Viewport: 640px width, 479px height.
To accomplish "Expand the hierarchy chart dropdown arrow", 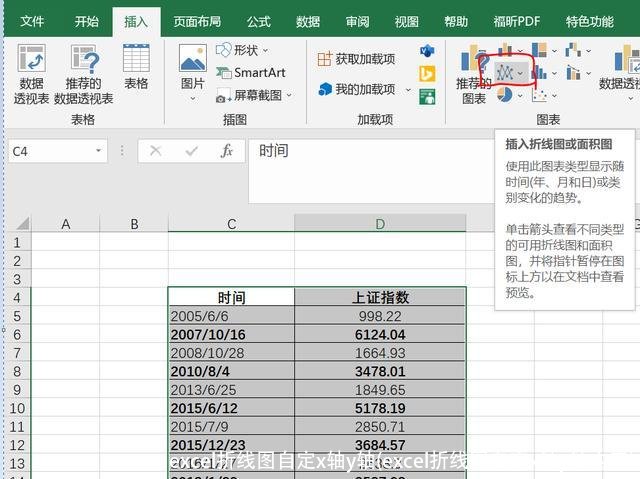I will click(x=554, y=51).
